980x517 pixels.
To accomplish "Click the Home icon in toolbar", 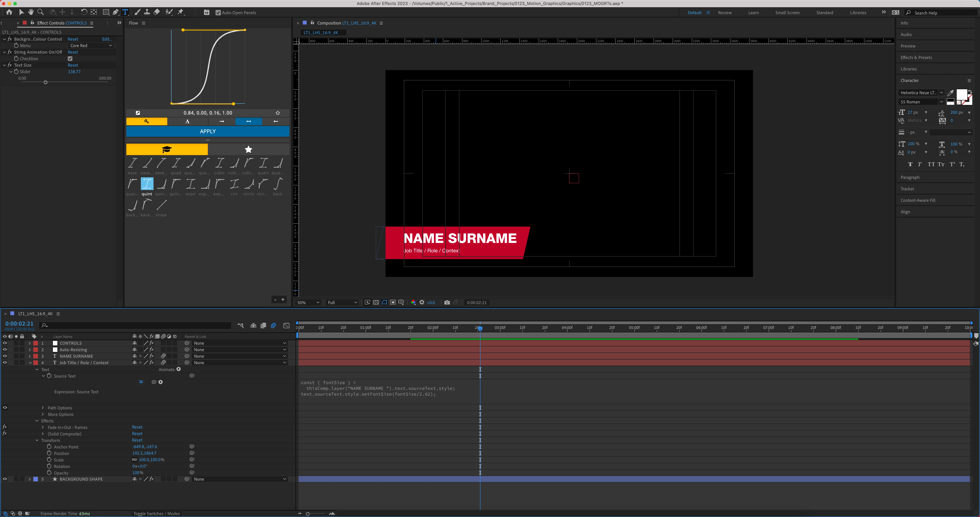I will [9, 12].
